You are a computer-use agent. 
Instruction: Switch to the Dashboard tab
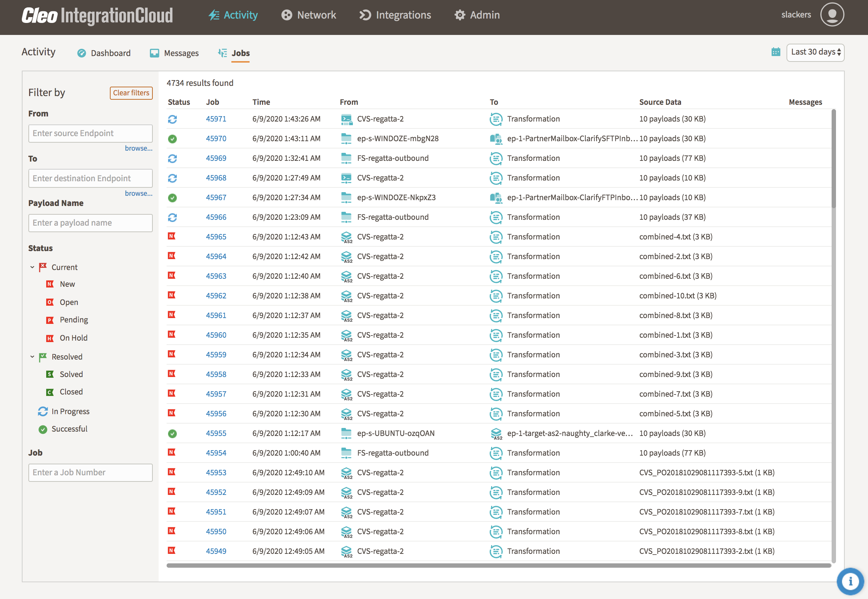pyautogui.click(x=104, y=53)
